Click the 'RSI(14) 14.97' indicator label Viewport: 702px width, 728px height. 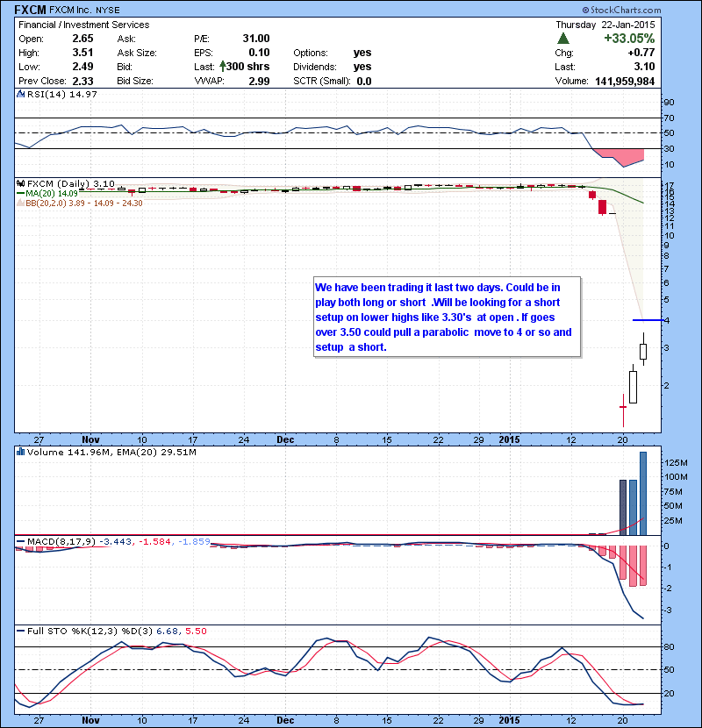[61, 94]
